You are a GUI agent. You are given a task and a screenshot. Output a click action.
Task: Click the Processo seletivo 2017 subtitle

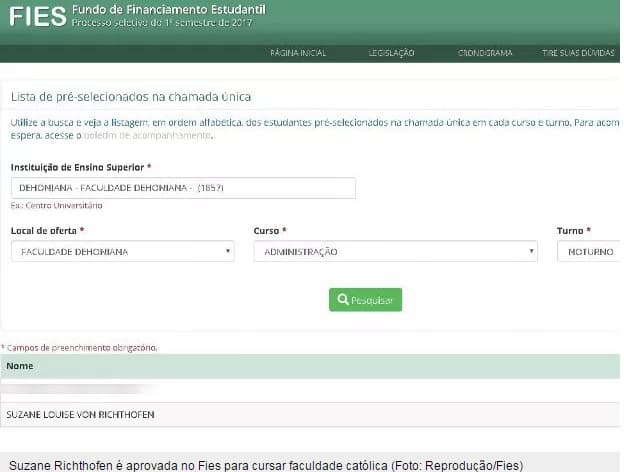point(162,23)
